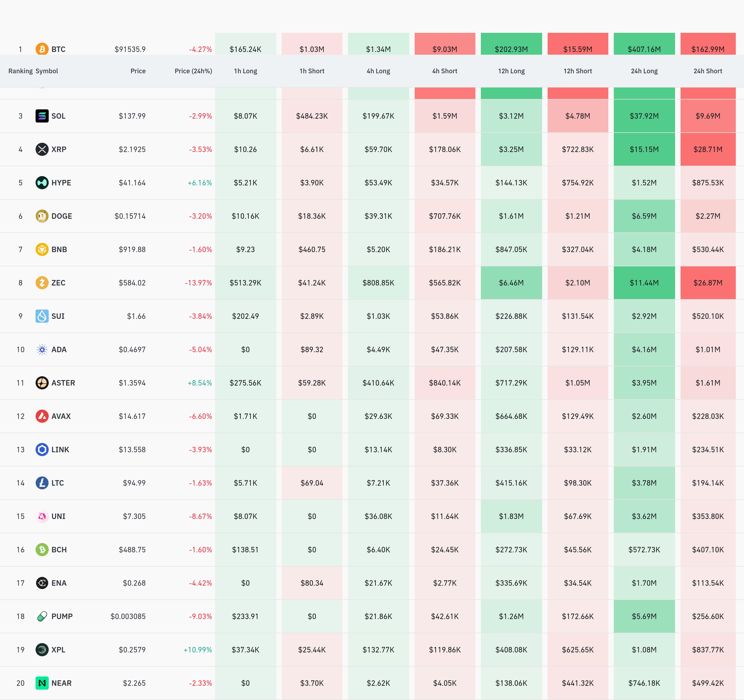Image resolution: width=744 pixels, height=700 pixels.
Task: Sort by 1h Short column header
Action: coord(312,71)
